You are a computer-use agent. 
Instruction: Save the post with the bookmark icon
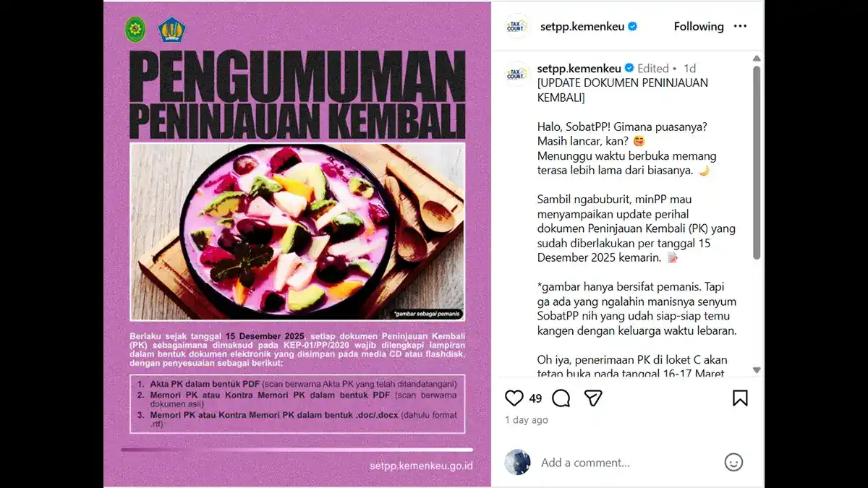click(x=740, y=398)
